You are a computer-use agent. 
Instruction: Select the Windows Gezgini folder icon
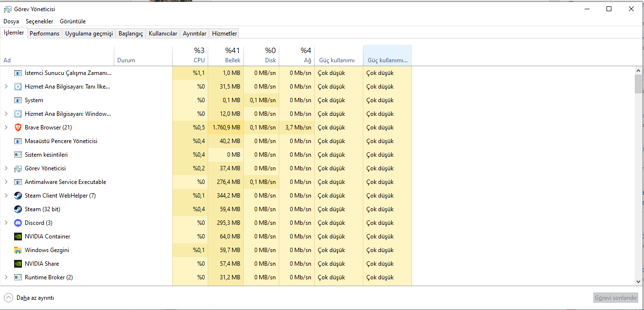pos(18,250)
